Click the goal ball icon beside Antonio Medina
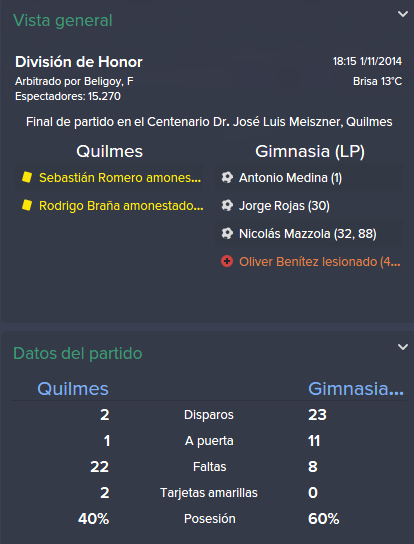 click(227, 177)
